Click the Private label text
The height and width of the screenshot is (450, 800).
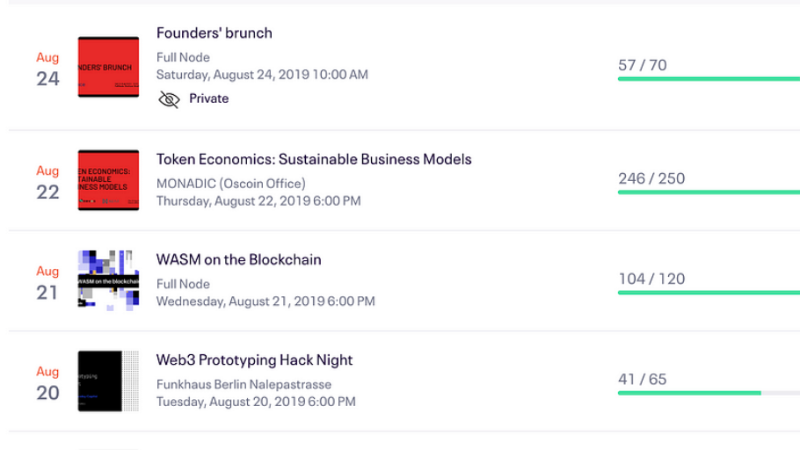[x=209, y=99]
